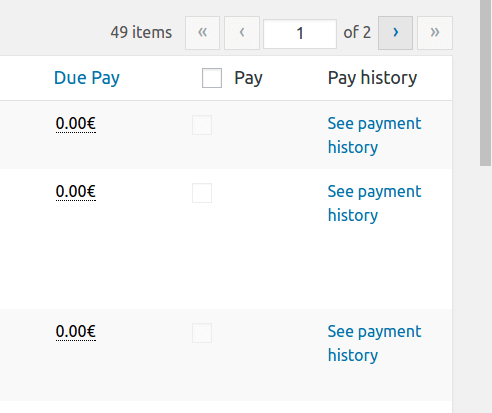Click the vertical scrollbar thumb on right edge

click(x=486, y=83)
